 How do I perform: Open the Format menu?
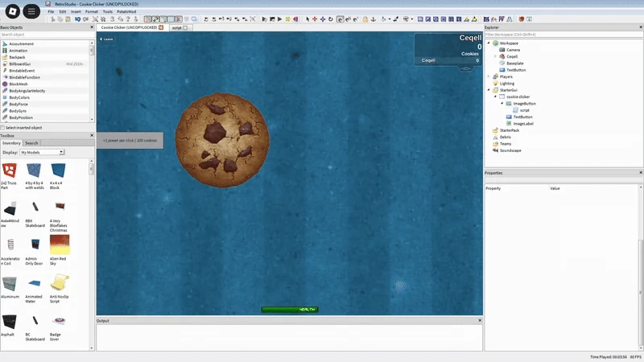[92, 11]
